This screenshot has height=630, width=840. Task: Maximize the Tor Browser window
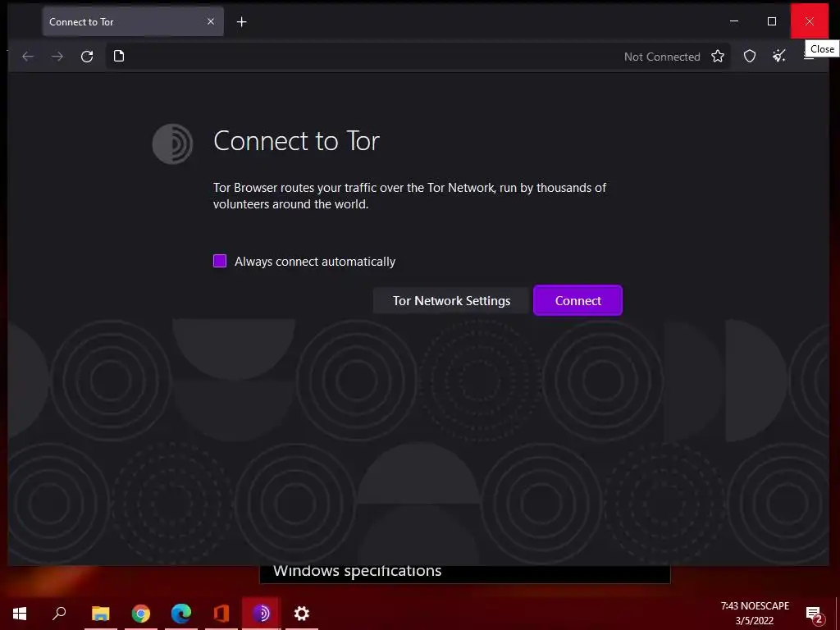click(x=771, y=21)
